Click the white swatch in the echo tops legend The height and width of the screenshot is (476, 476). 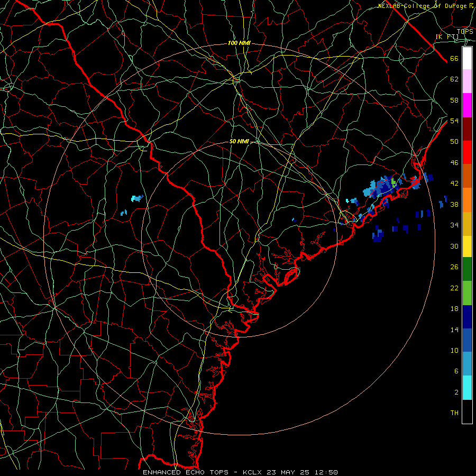pos(467,58)
